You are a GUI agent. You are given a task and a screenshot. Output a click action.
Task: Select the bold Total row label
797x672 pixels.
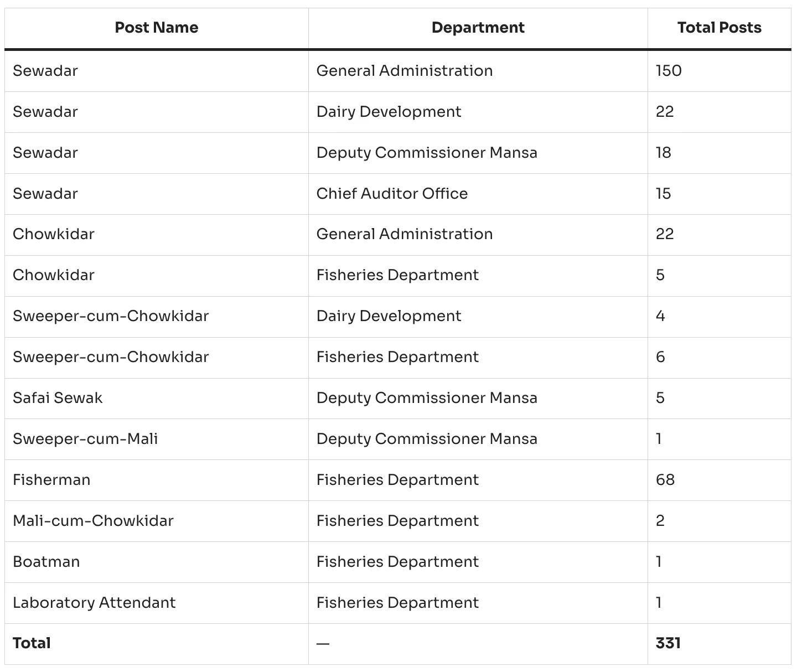coord(32,643)
